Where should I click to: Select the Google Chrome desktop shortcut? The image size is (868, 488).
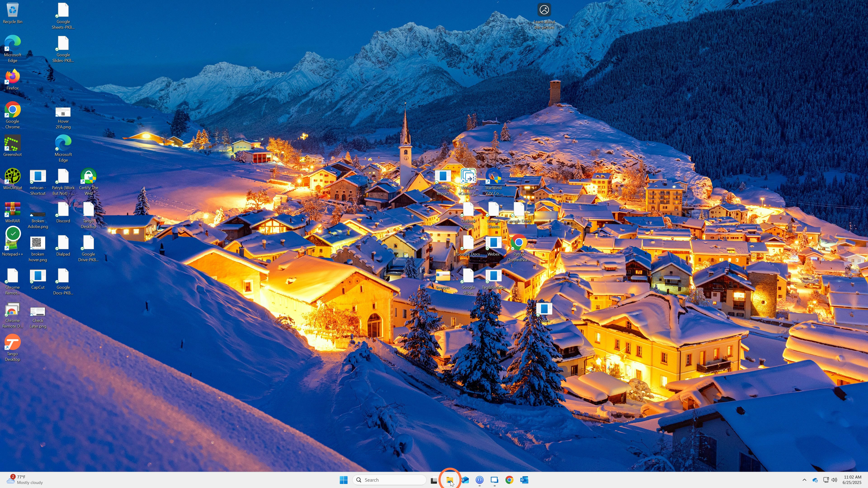point(12,115)
